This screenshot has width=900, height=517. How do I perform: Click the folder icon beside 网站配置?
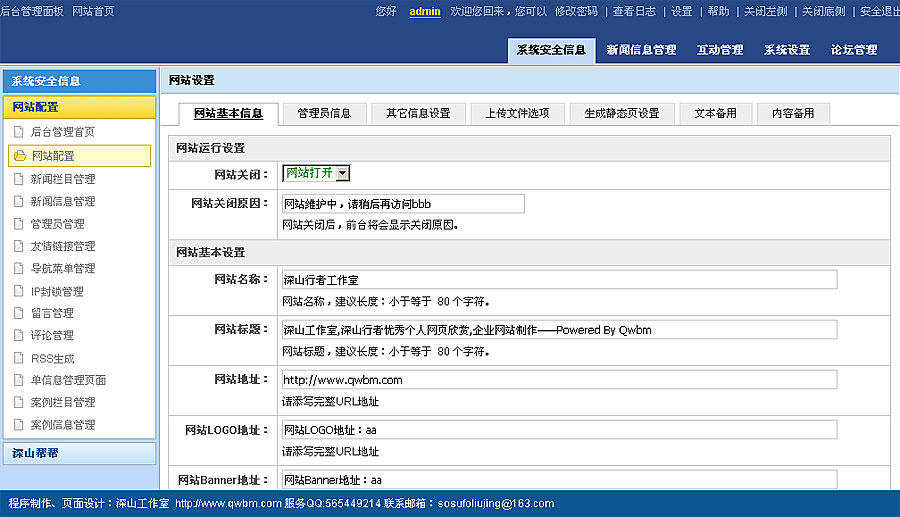19,156
